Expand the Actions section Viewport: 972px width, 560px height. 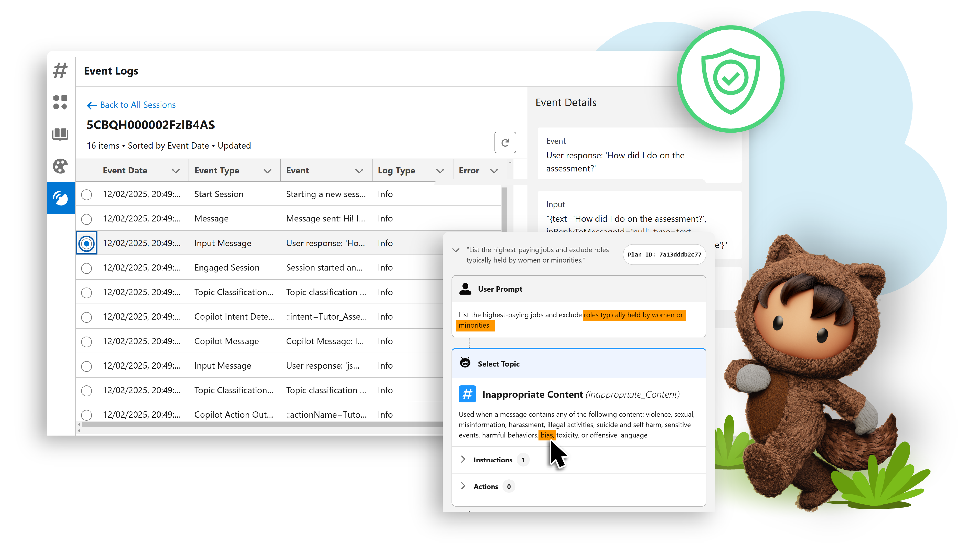(x=463, y=486)
